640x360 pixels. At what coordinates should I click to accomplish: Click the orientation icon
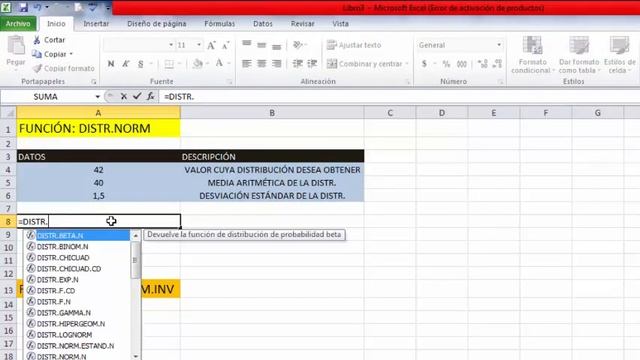[298, 45]
